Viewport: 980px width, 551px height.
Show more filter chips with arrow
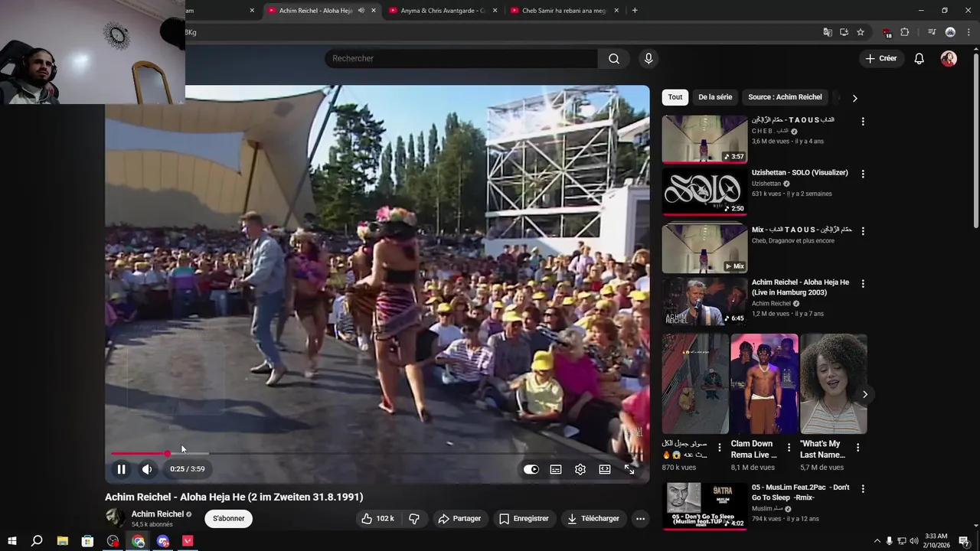coord(854,98)
